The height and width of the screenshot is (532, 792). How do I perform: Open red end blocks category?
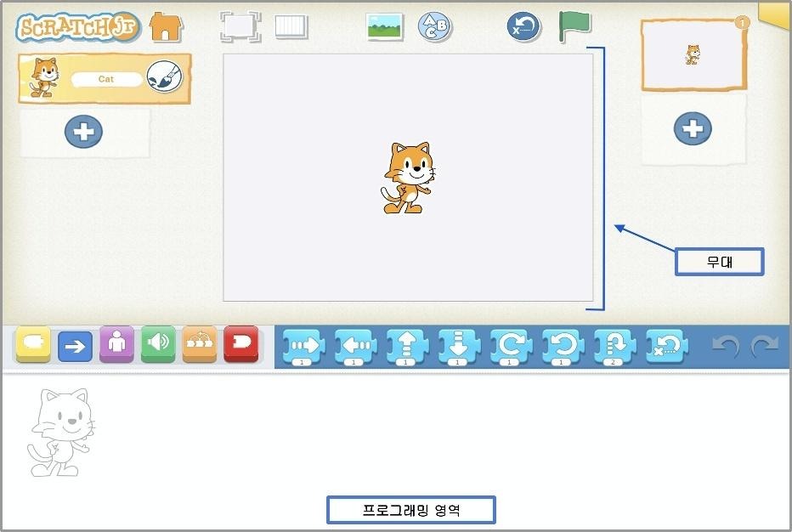pyautogui.click(x=241, y=345)
